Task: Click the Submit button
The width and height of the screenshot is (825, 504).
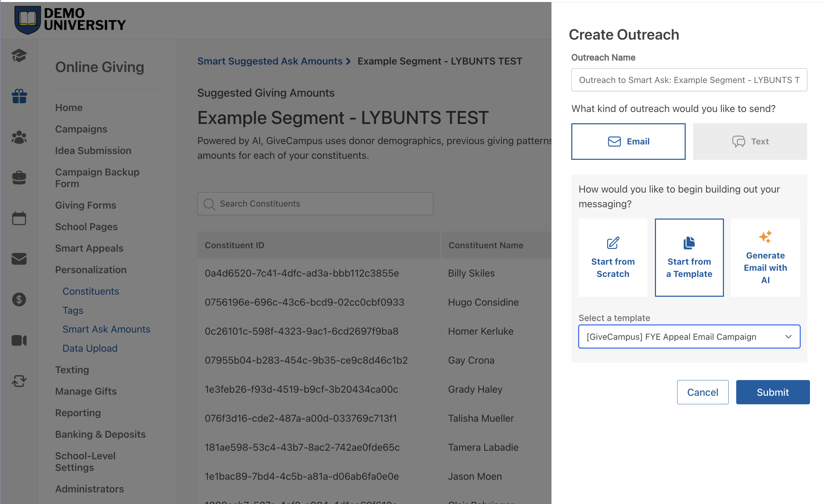Action: pyautogui.click(x=773, y=392)
